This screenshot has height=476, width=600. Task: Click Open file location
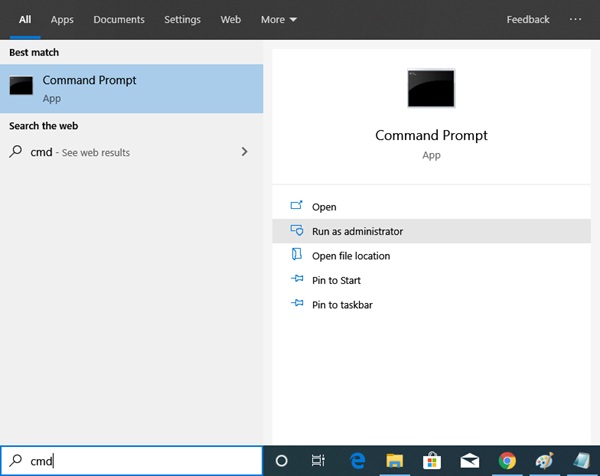click(350, 256)
